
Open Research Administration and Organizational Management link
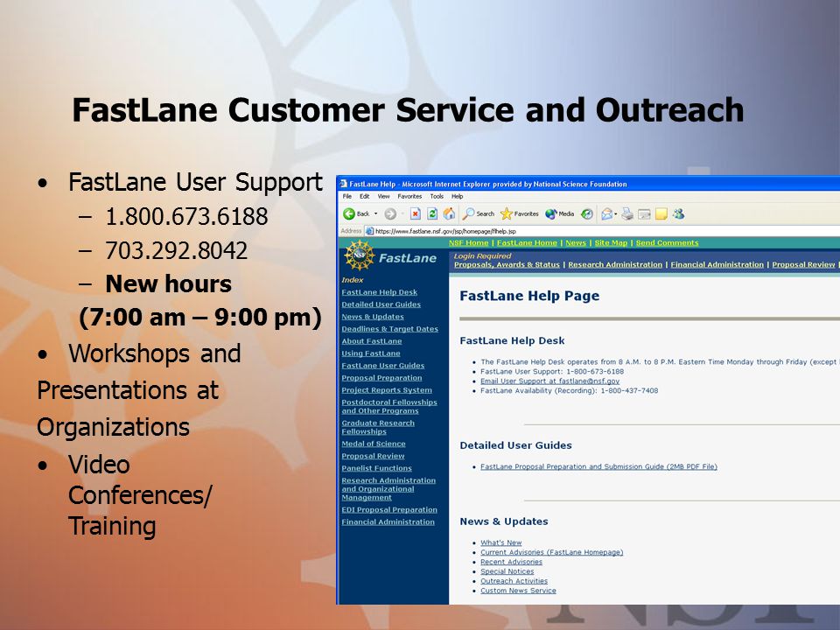388,489
